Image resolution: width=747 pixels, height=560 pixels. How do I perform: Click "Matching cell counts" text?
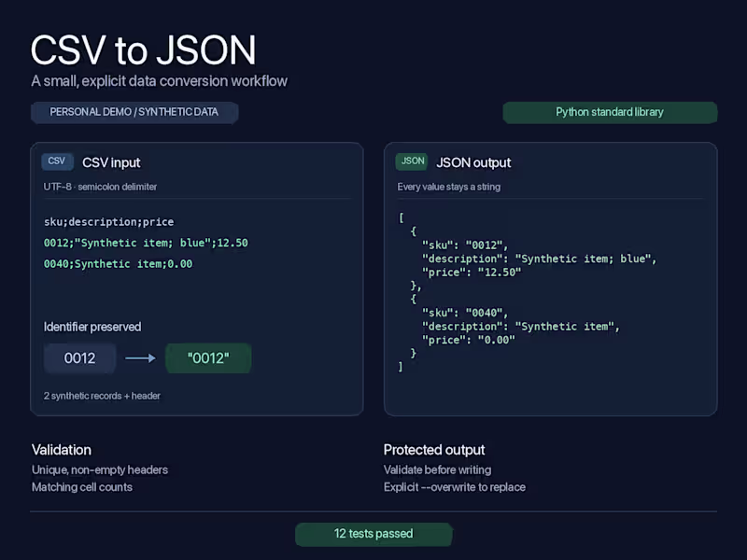coord(82,487)
